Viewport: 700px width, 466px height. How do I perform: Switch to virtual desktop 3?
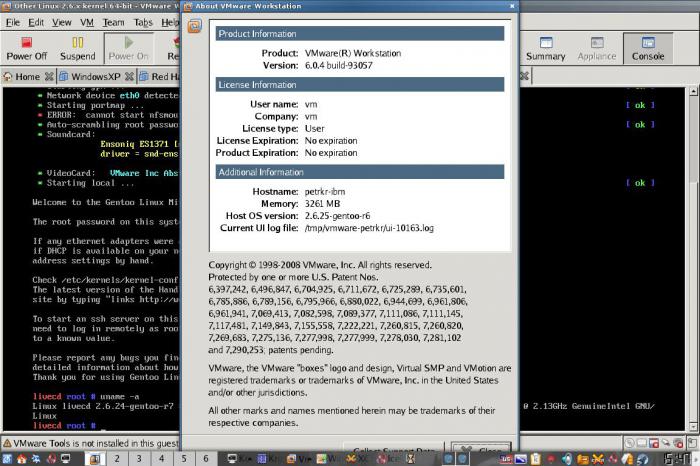point(139,458)
